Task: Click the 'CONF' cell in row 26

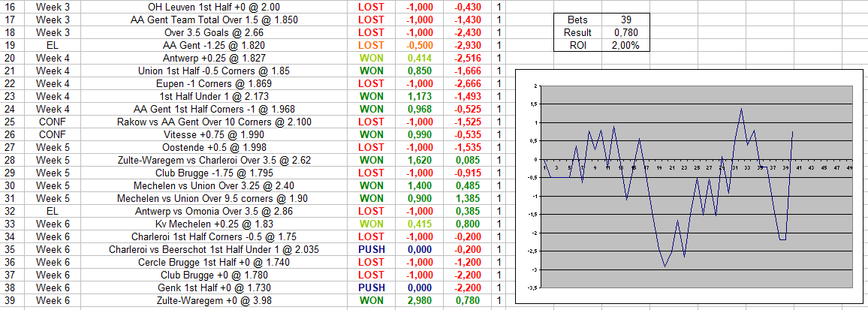Action: click(53, 134)
